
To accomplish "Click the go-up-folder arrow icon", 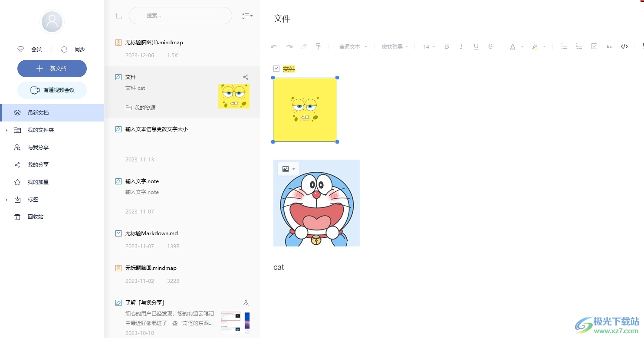I will (118, 16).
